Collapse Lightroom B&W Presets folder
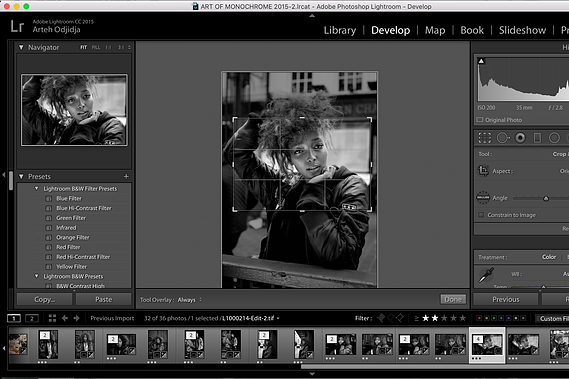569x379 pixels. (x=36, y=276)
